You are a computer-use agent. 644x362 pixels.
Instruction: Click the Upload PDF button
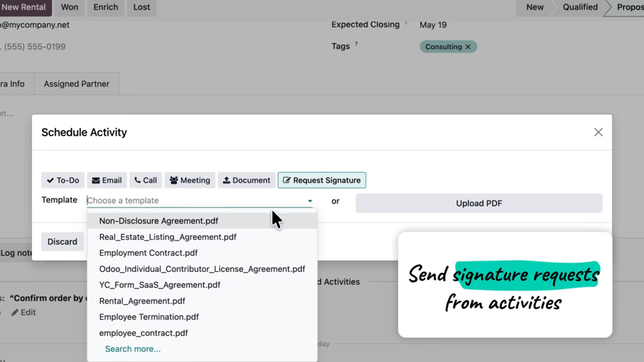pyautogui.click(x=479, y=203)
